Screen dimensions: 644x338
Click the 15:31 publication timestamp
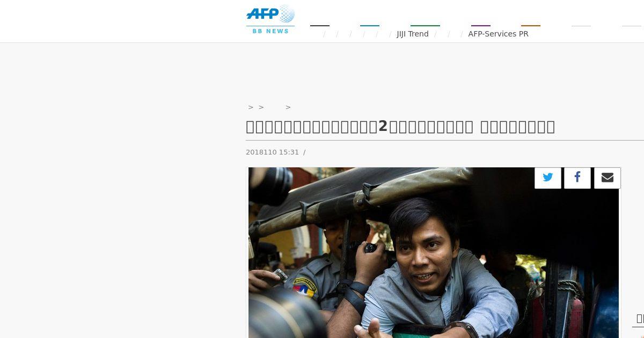pos(289,152)
